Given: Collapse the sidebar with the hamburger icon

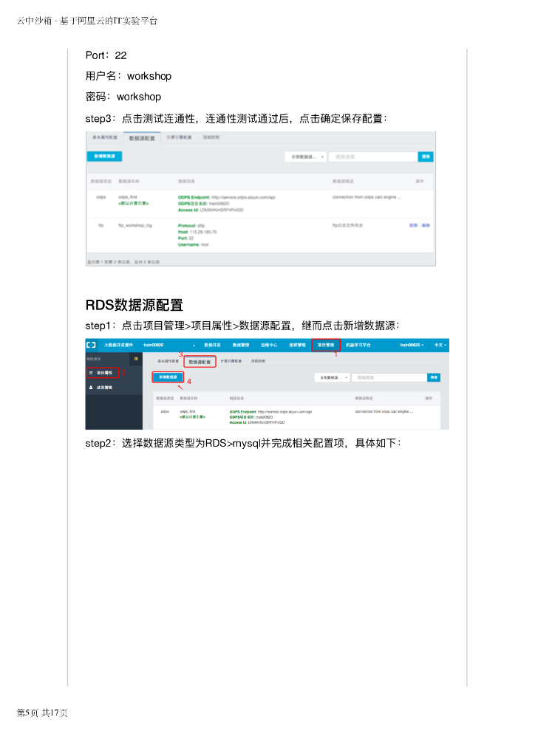Looking at the screenshot, I should click(x=136, y=358).
